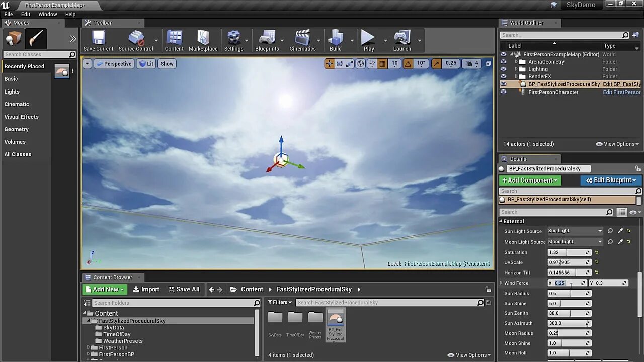Toggle visibility of FirstPersonCharacter
Image resolution: width=644 pixels, height=362 pixels.
click(503, 92)
